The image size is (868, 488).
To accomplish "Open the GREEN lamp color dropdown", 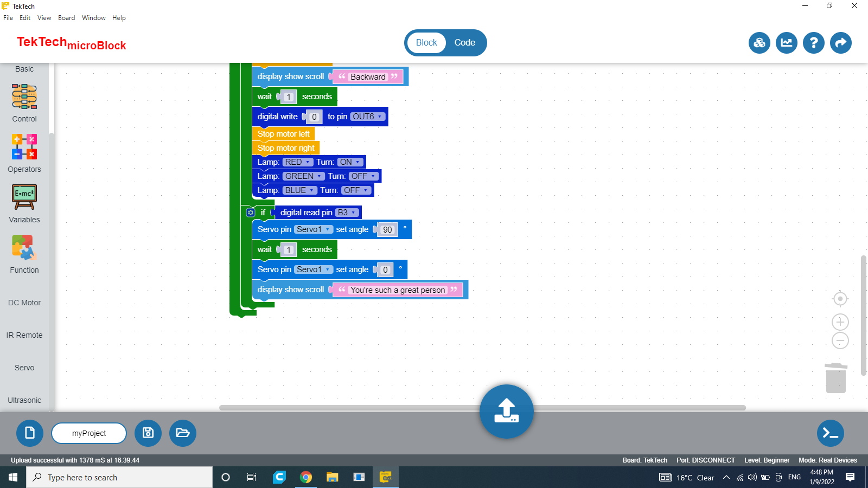I will coord(303,176).
